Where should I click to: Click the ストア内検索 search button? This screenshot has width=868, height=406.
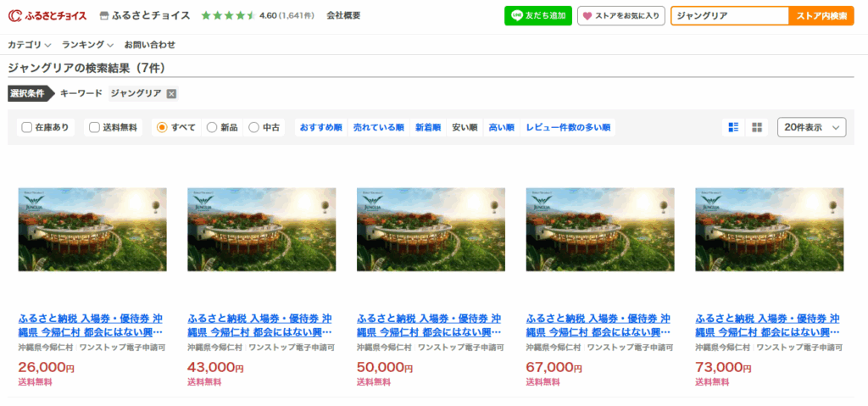pyautogui.click(x=821, y=16)
